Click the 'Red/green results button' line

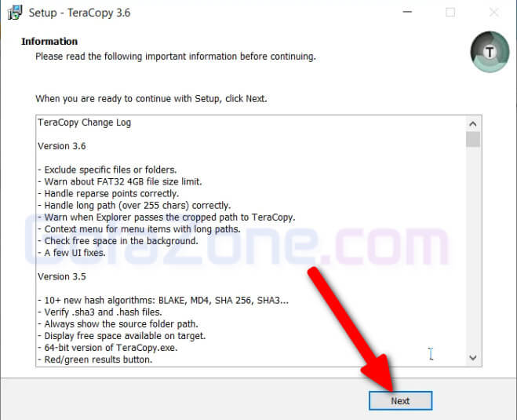97,360
